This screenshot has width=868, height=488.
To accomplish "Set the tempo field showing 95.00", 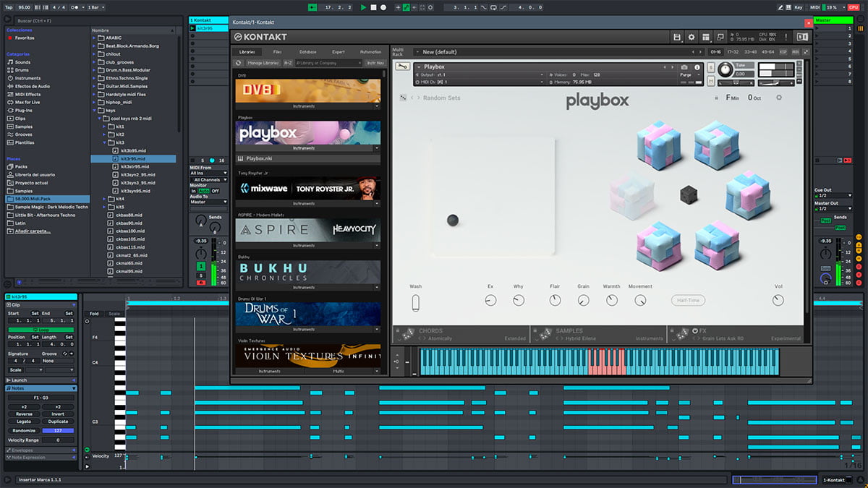I will 25,7.
